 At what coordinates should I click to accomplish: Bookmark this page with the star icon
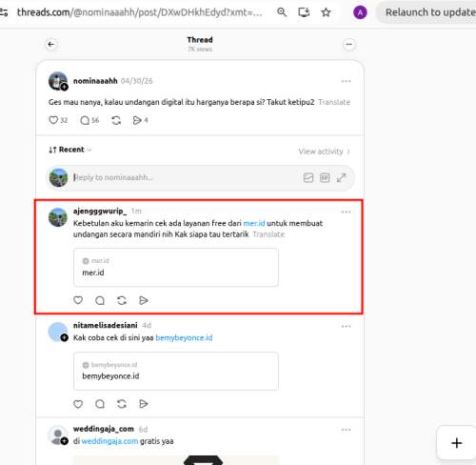[326, 12]
